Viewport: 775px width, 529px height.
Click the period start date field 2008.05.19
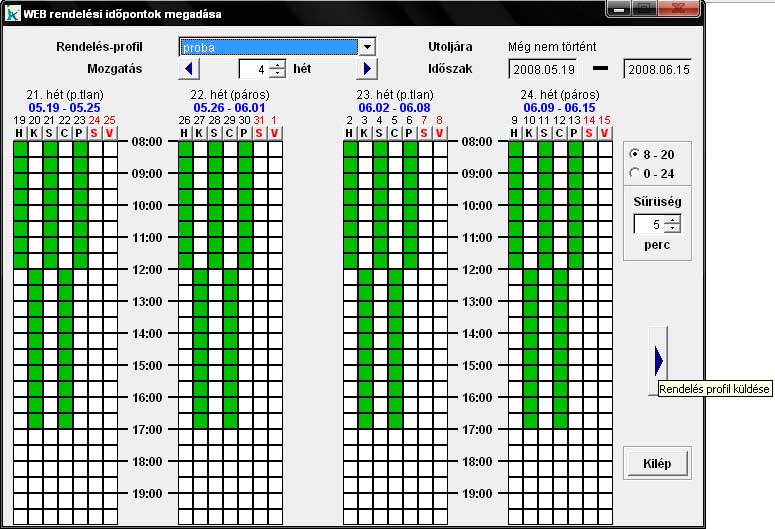(541, 69)
